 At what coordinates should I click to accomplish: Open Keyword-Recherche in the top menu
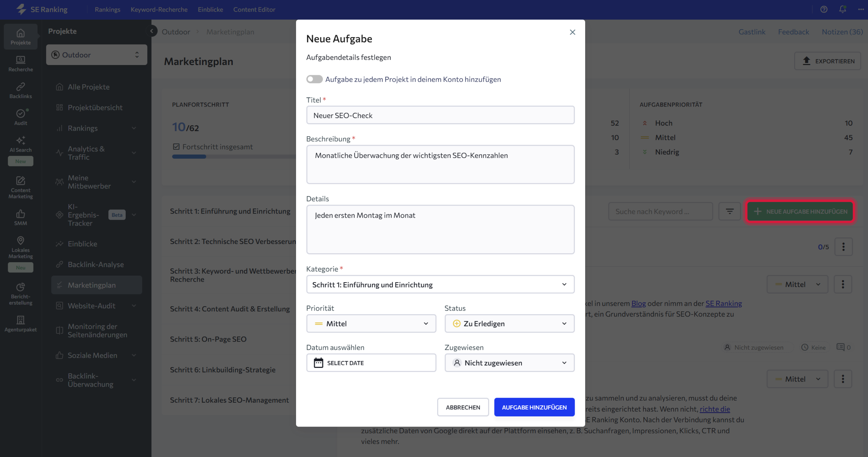click(159, 10)
